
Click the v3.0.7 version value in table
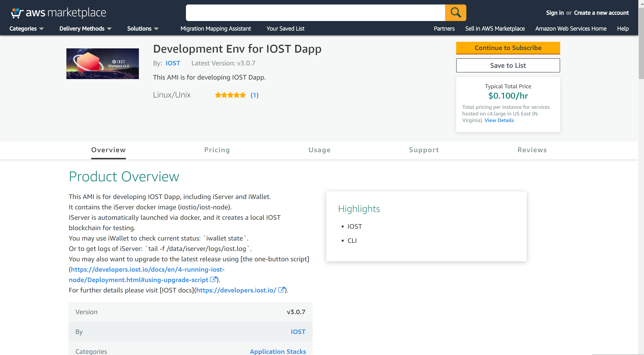pos(296,312)
